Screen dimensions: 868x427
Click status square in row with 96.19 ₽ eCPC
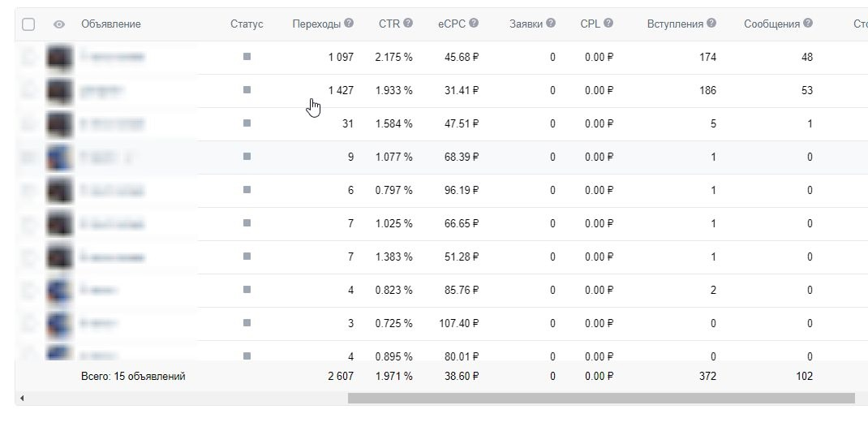coord(247,189)
